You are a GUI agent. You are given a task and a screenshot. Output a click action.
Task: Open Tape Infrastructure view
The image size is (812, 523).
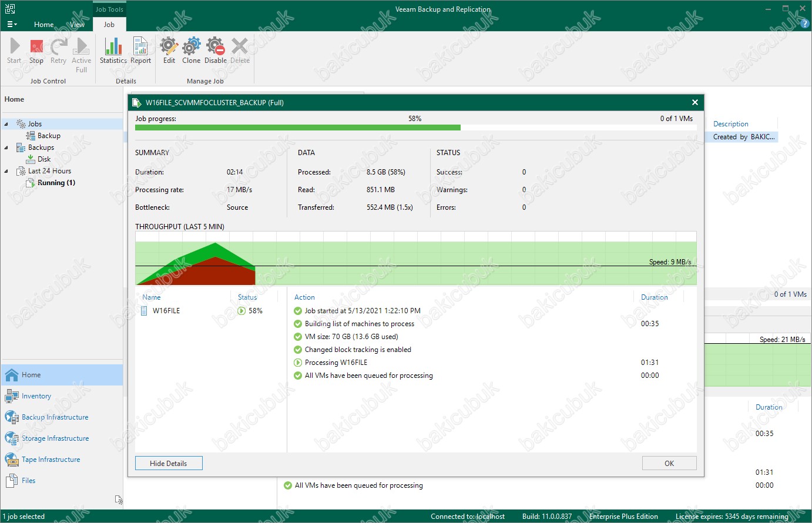[62, 460]
